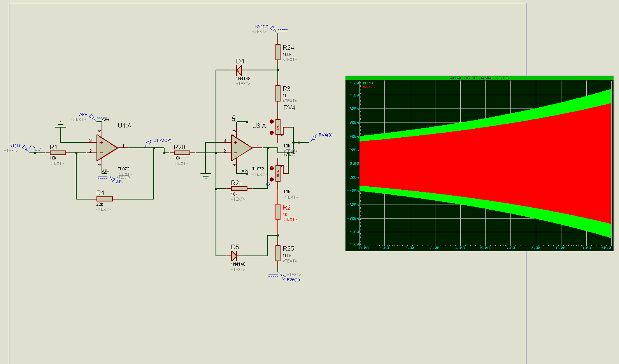Decrease RV5 with its lower red dot
Viewport: 619px width, 364px height.
[x=272, y=179]
